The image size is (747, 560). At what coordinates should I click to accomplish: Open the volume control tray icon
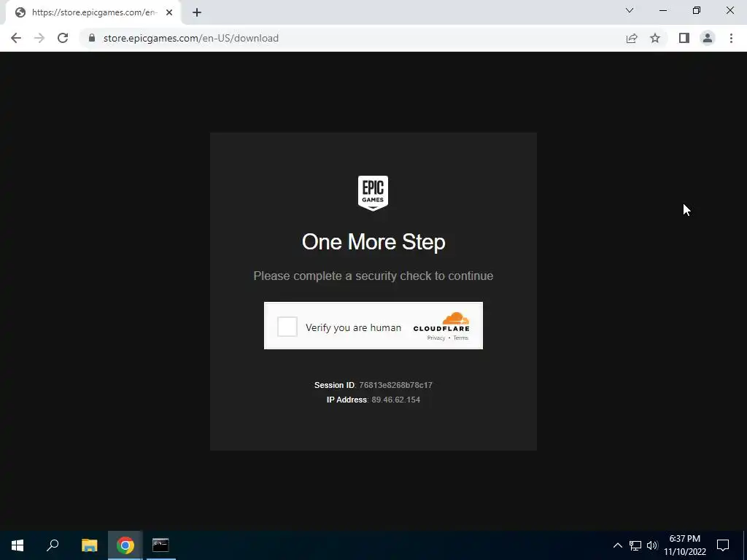pyautogui.click(x=652, y=545)
